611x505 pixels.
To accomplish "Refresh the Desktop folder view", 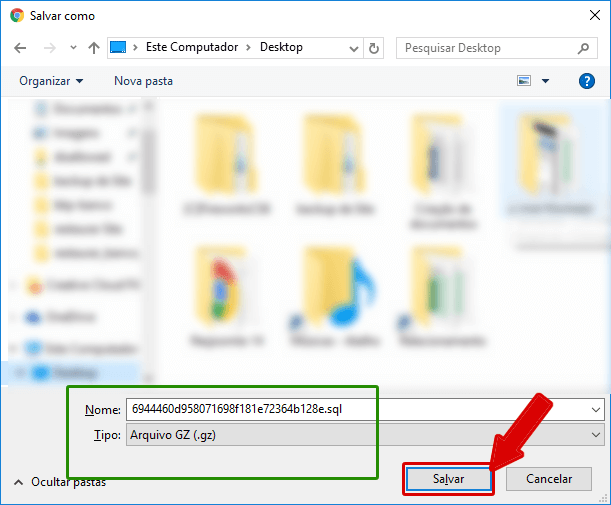I will [x=374, y=48].
